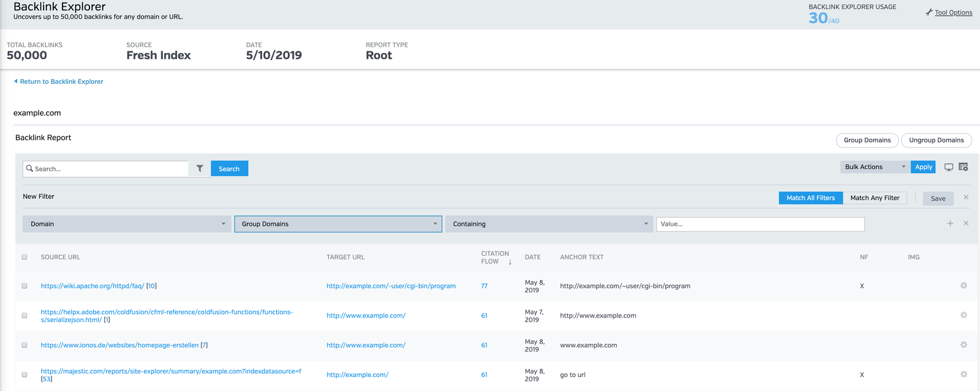This screenshot has width=980, height=391.
Task: Click the Save filter button
Action: coord(938,198)
